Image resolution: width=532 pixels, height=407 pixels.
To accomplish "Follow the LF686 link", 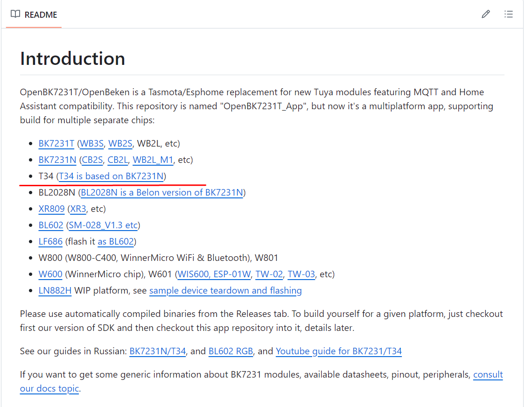I will pos(50,241).
